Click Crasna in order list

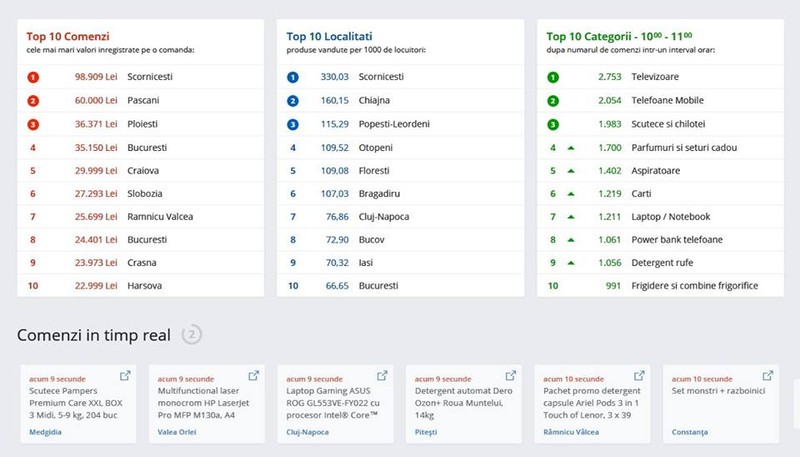tap(142, 263)
